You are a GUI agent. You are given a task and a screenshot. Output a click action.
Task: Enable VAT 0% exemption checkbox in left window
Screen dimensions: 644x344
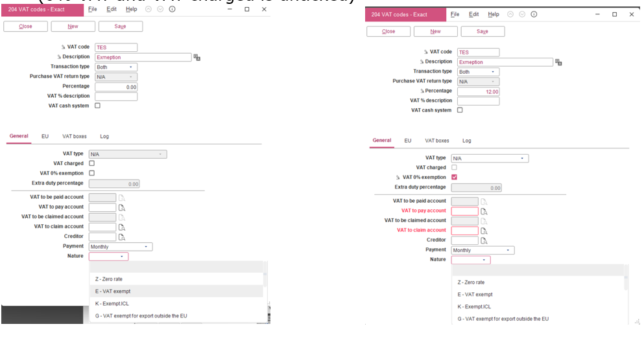91,173
